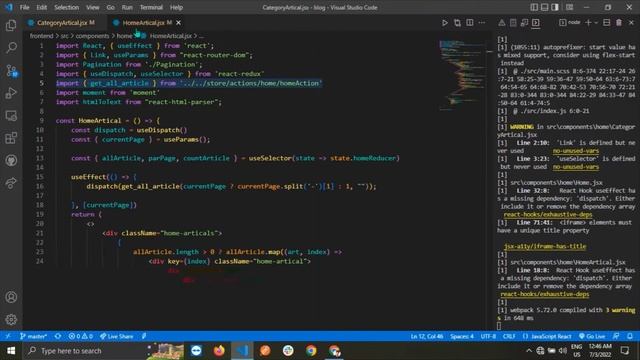Screen dimensions: 640x360
Task: Click 'HomeArtical.jsx' in the breadcrumb
Action: [171, 36]
